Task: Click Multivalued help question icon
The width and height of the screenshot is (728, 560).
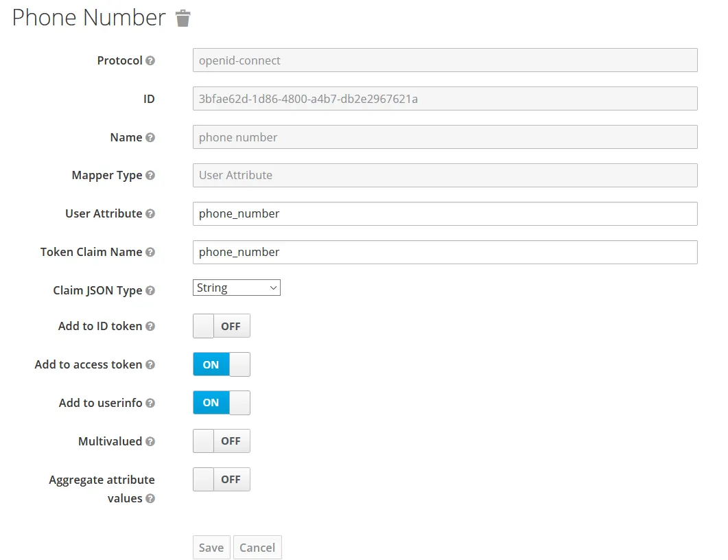Action: [150, 441]
